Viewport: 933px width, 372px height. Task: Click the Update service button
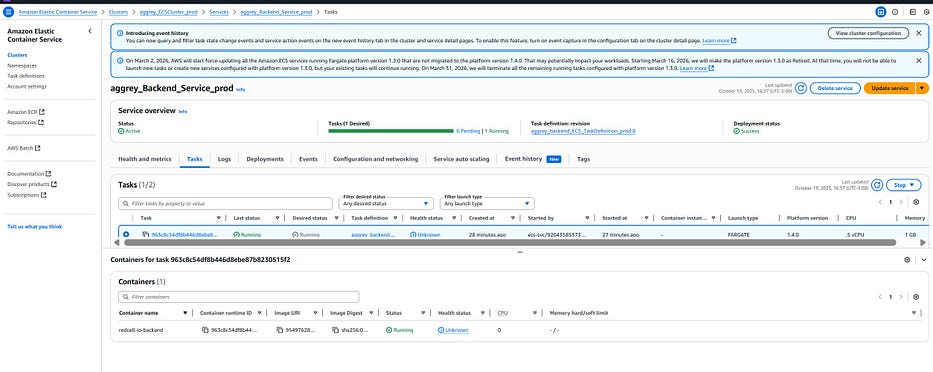[890, 88]
